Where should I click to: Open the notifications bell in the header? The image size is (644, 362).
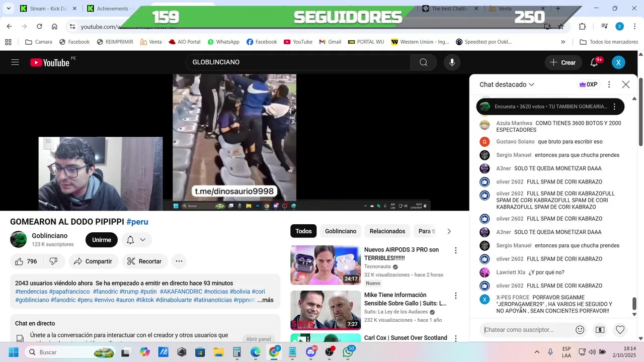point(594,62)
